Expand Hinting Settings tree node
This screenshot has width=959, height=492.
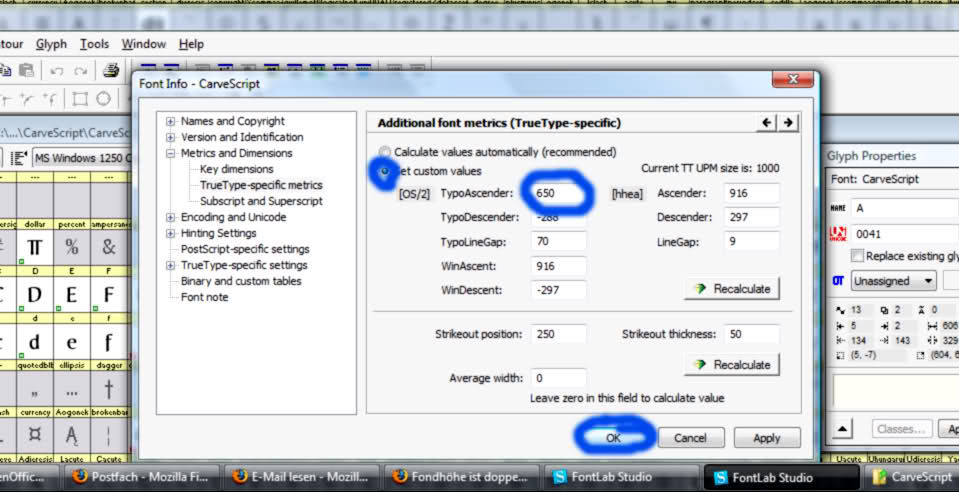pyautogui.click(x=171, y=233)
